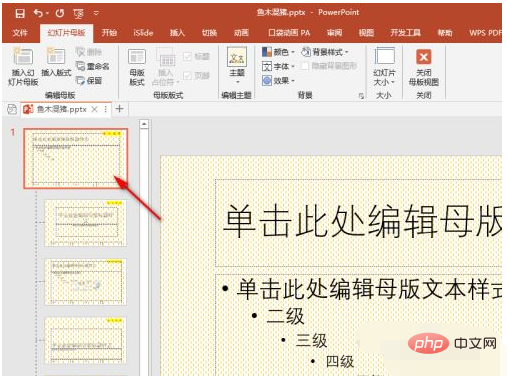The width and height of the screenshot is (507, 376).
Task: Open the 插入占位符 dropdown
Action: [166, 67]
